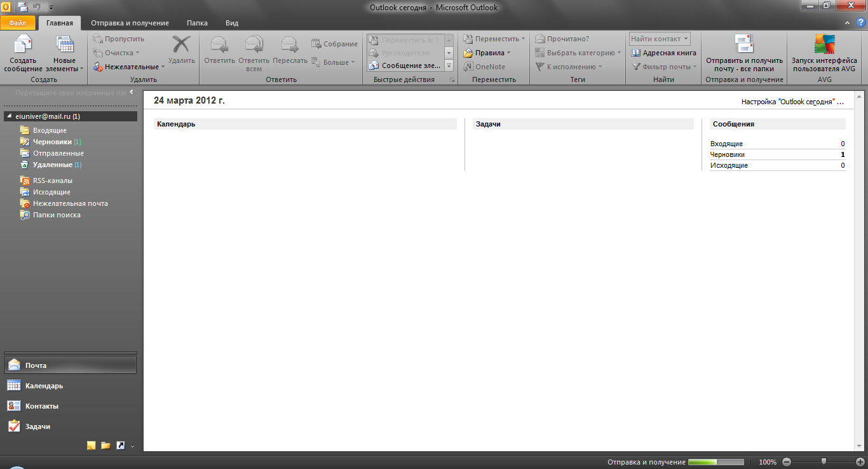
Task: Switch to the Календарь module
Action: coord(71,386)
